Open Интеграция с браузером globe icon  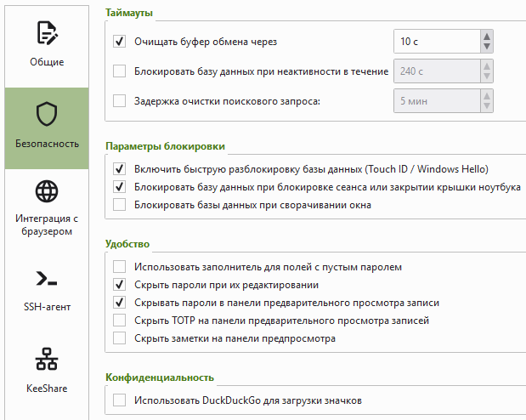point(46,190)
